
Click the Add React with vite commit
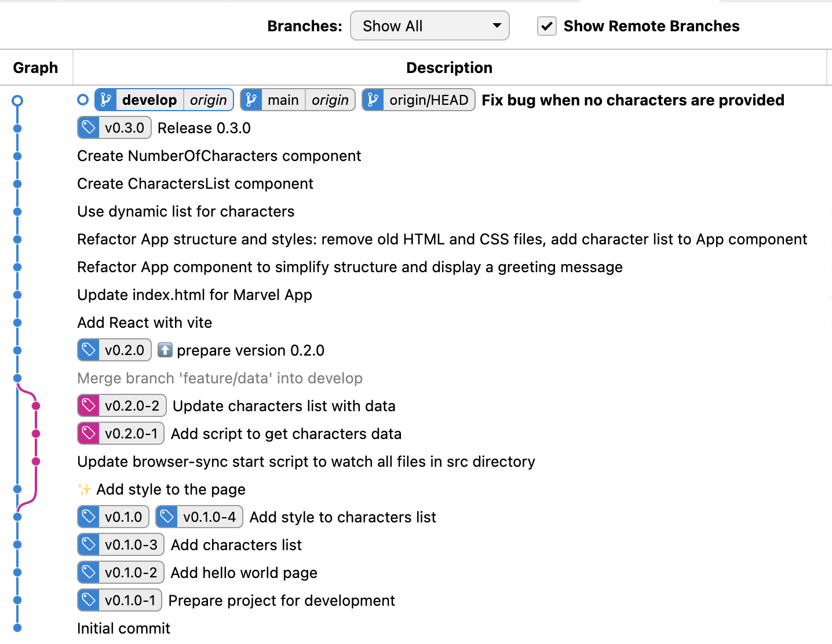click(144, 323)
